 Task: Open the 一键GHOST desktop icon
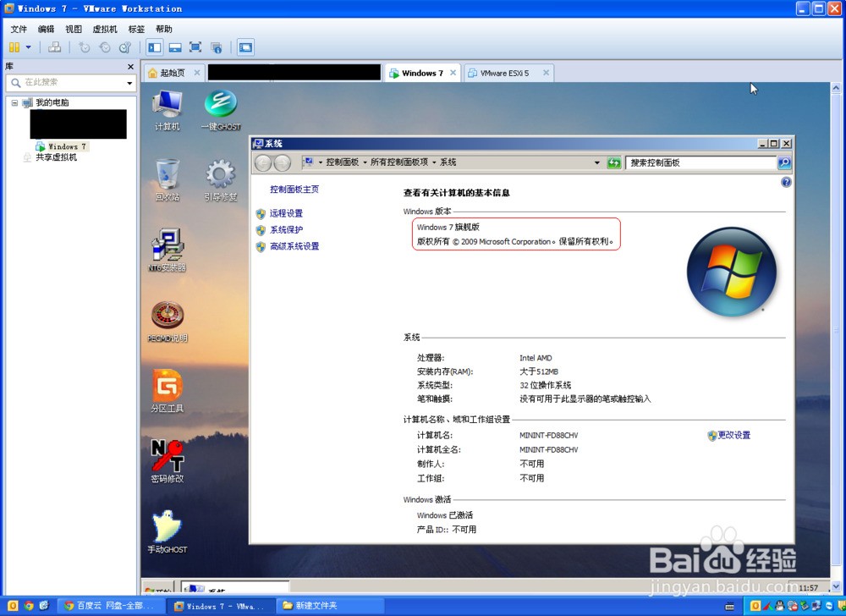[221, 111]
